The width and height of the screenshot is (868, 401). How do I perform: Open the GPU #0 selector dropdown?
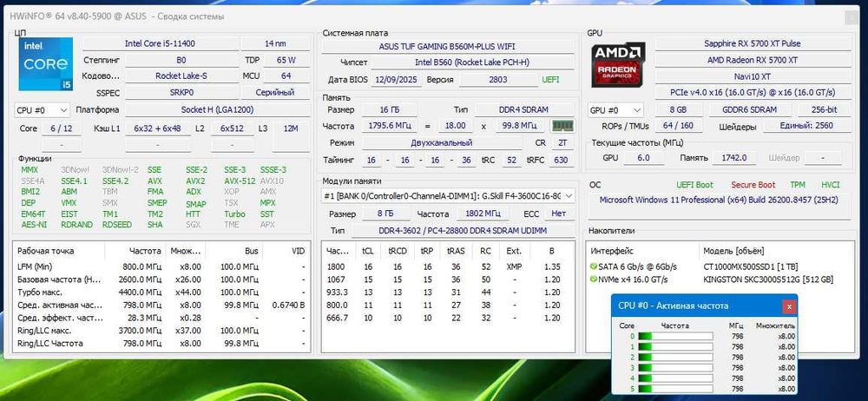pyautogui.click(x=615, y=110)
